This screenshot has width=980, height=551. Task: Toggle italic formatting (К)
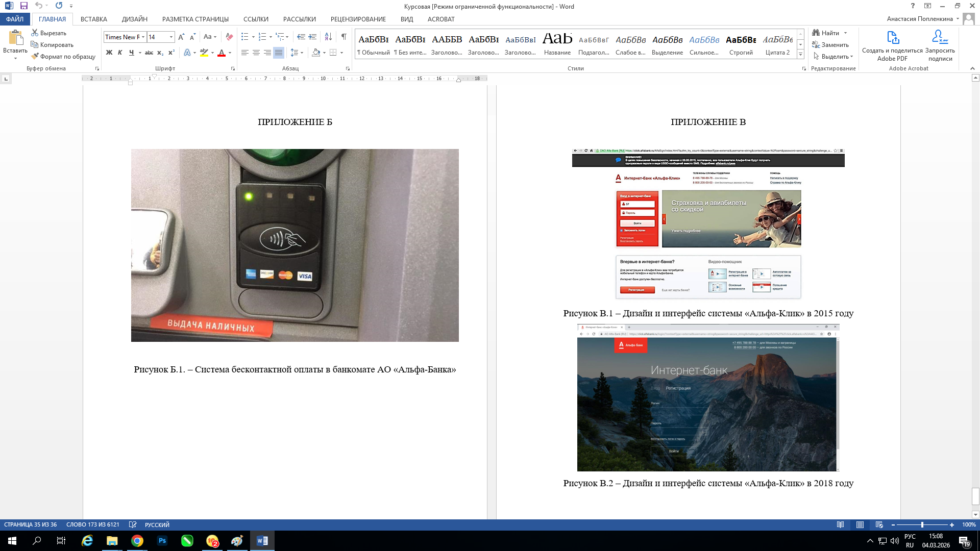120,53
